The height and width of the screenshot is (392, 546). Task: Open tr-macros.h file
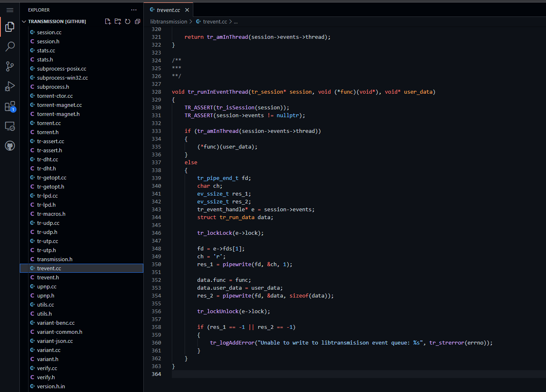pyautogui.click(x=82, y=214)
